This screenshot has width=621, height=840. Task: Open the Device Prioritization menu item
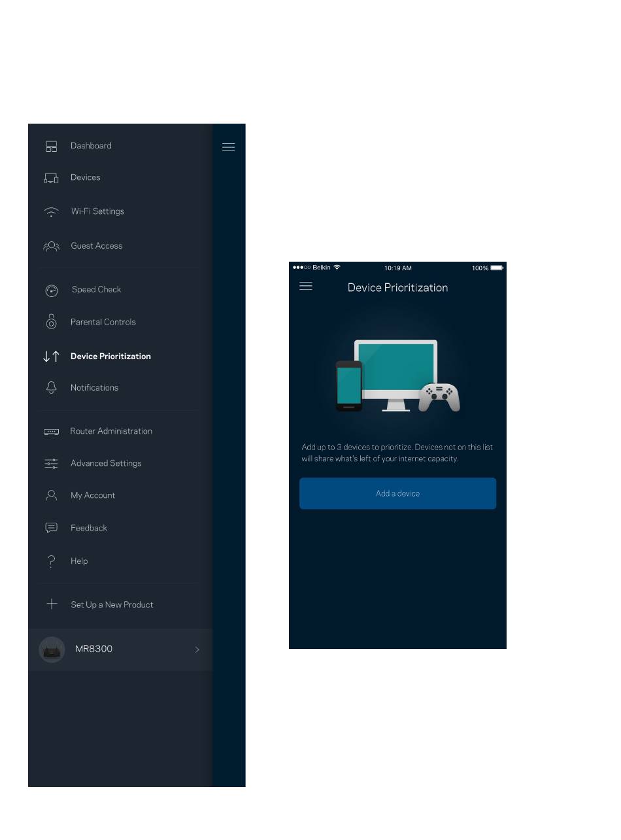click(110, 357)
